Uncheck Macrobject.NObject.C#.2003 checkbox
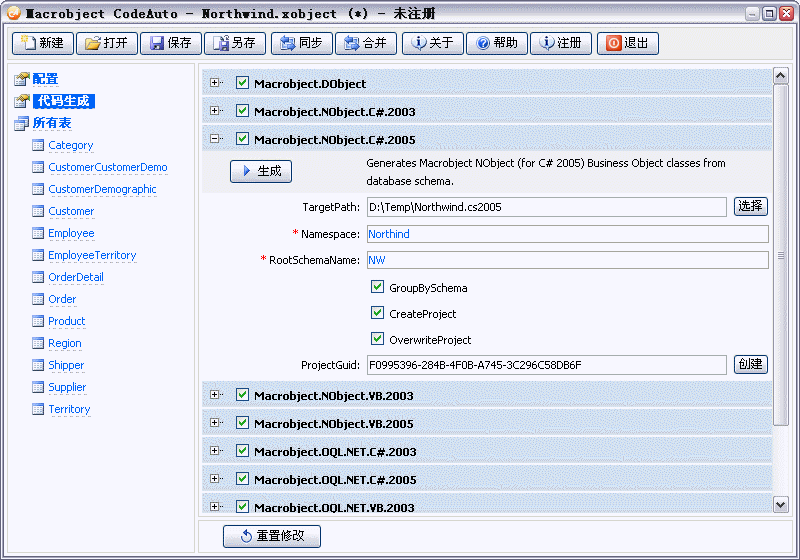The height and width of the screenshot is (560, 800). click(242, 111)
